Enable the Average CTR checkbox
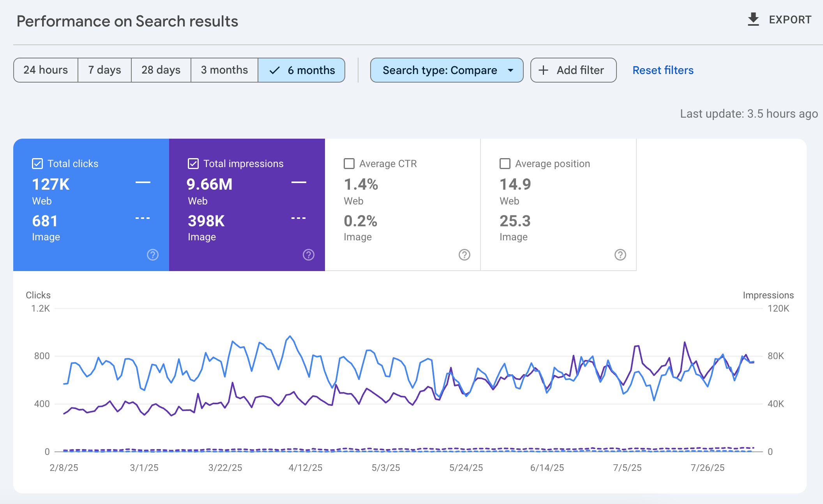The image size is (823, 504). 349,164
